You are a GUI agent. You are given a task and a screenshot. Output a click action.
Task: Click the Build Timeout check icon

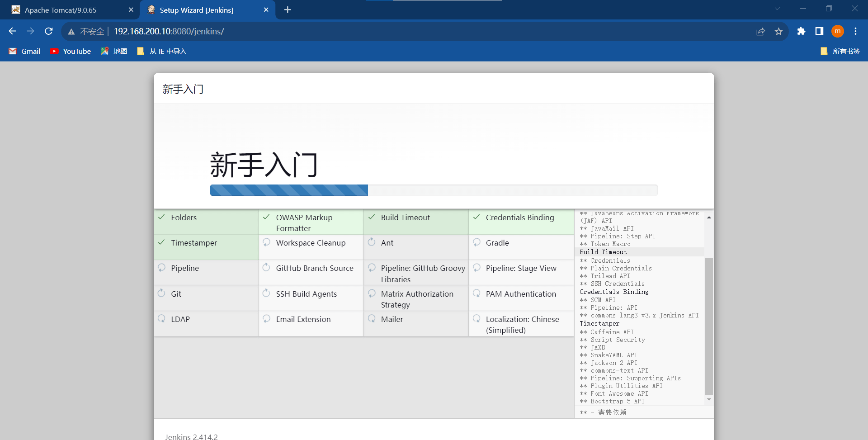click(371, 217)
